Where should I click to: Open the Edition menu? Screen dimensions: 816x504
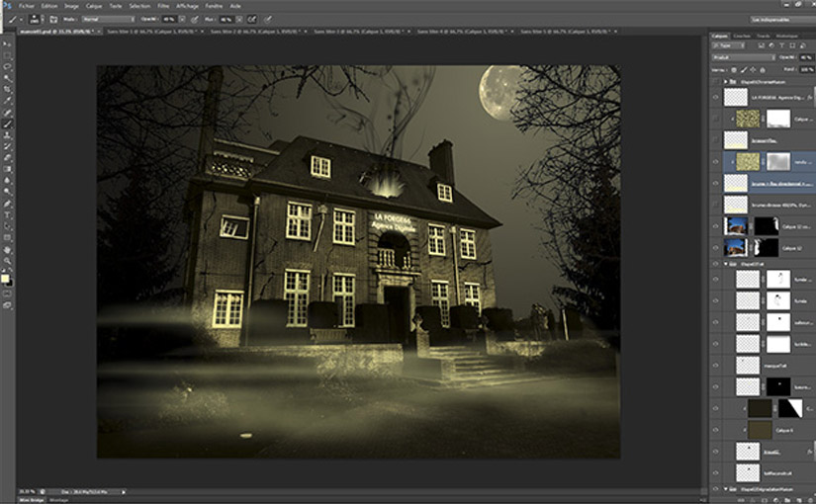[x=49, y=6]
